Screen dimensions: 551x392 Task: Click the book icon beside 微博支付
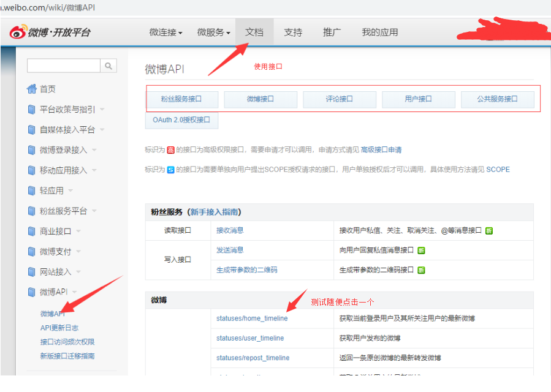(x=32, y=252)
